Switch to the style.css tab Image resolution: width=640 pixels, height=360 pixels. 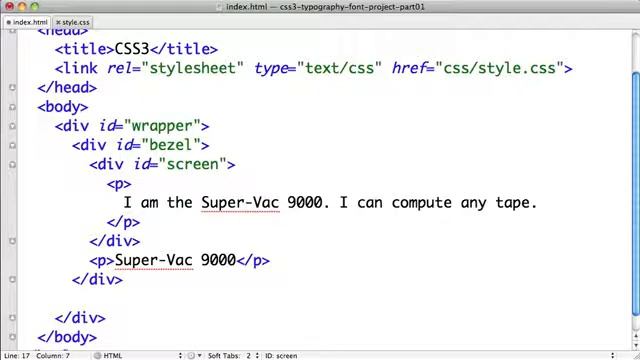click(x=73, y=22)
